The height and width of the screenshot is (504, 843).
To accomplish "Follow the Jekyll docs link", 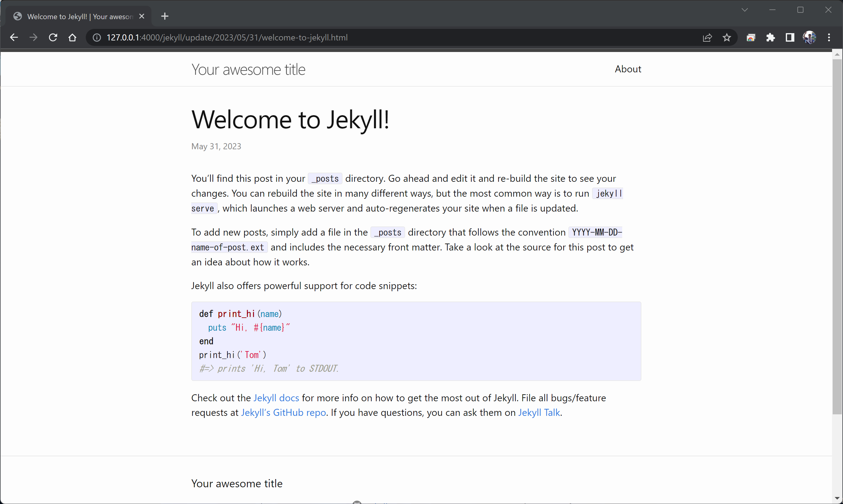I will click(276, 398).
